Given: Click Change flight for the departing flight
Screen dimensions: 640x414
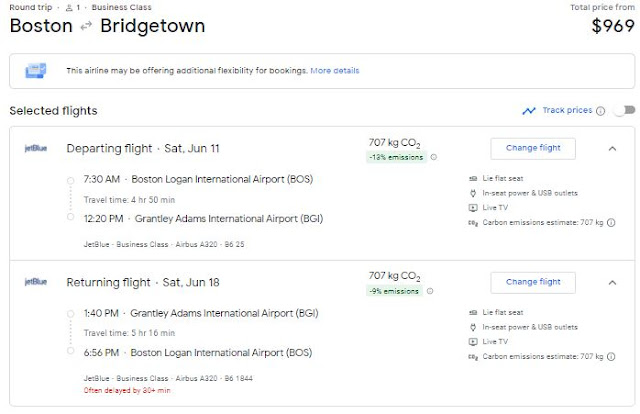Looking at the screenshot, I should coord(533,148).
